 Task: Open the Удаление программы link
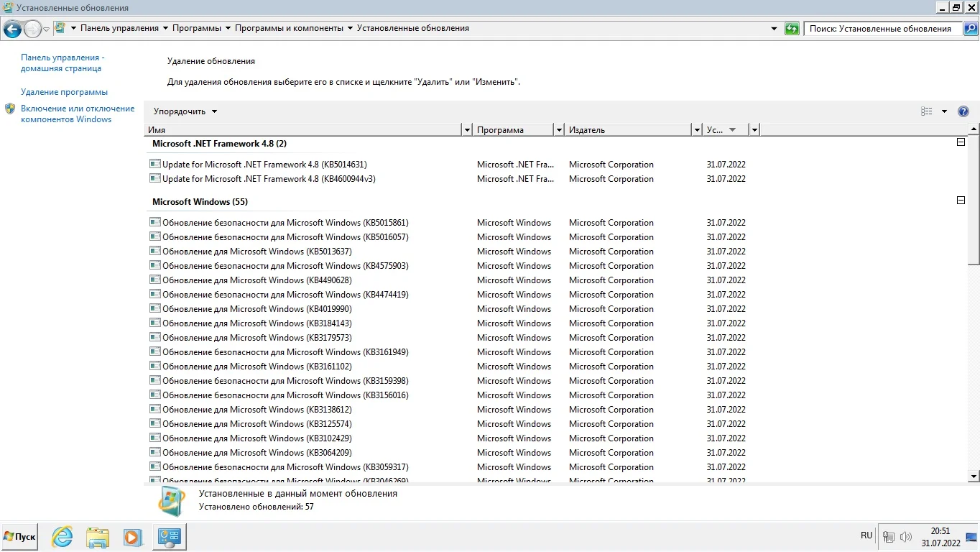click(x=64, y=92)
